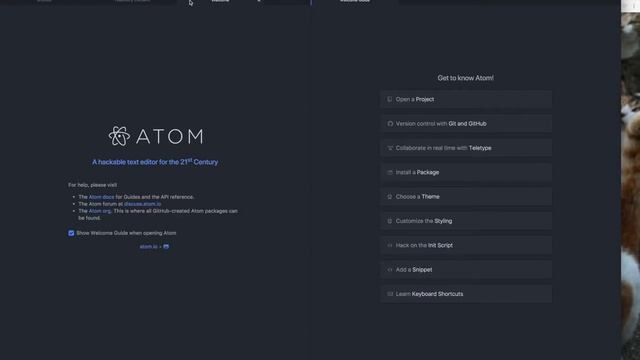Screen dimensions: 640x360
Task: Expand Collaborate in real time with Teletype
Action: click(466, 148)
